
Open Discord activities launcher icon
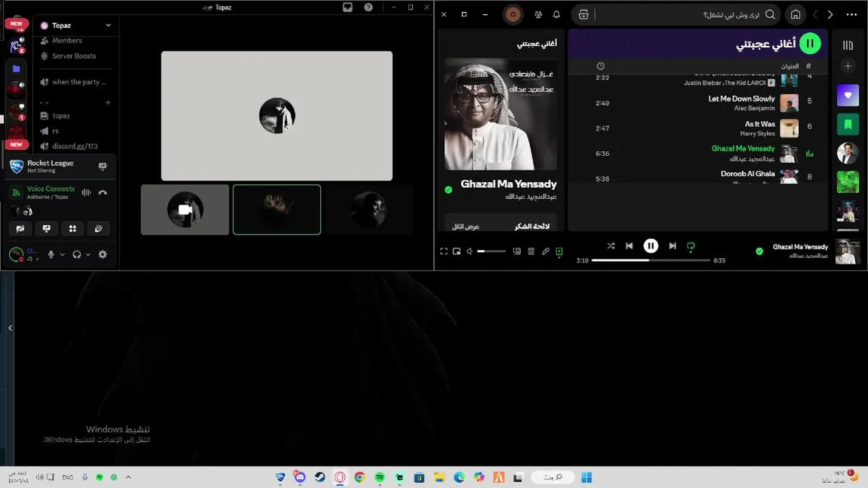click(73, 228)
